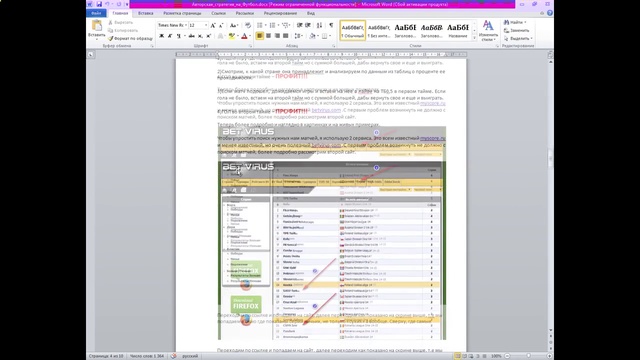Image resolution: width=640 pixels, height=360 pixels.
Task: Open Word Help question mark
Action: (550, 13)
